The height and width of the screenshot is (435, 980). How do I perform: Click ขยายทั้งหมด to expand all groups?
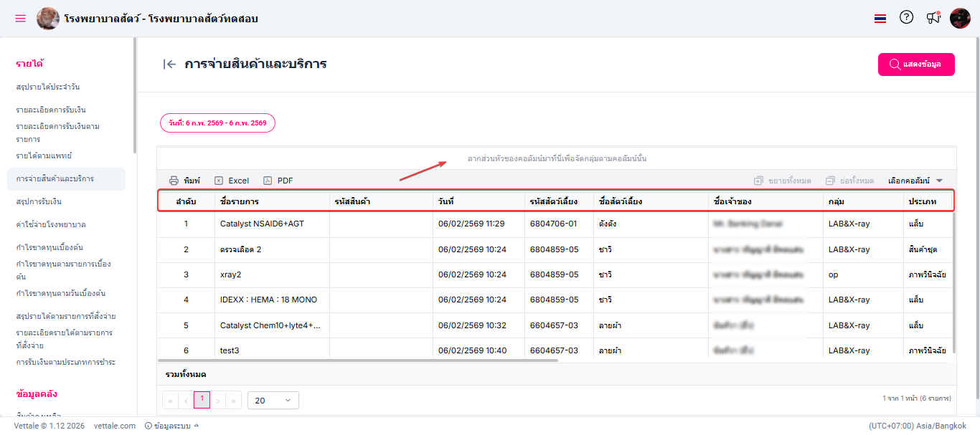[782, 181]
